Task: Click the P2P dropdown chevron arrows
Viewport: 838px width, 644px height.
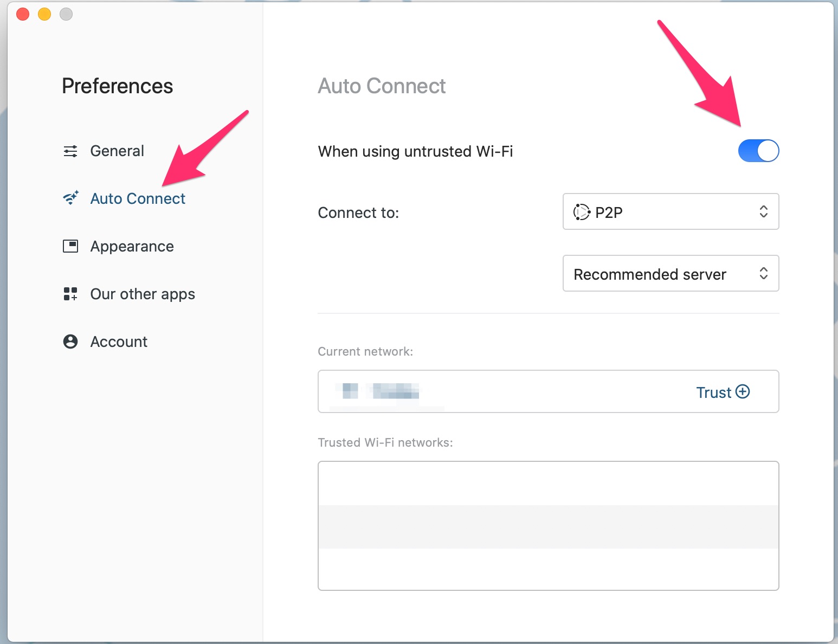Action: coord(763,212)
